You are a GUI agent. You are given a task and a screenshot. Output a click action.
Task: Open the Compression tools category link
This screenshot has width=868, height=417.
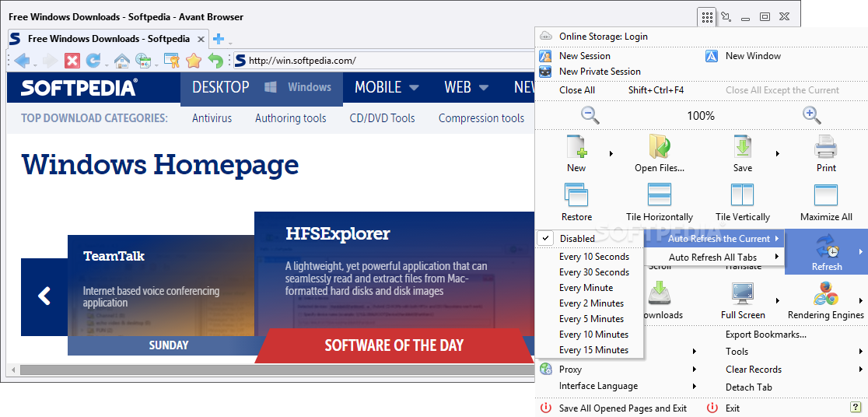coord(481,118)
